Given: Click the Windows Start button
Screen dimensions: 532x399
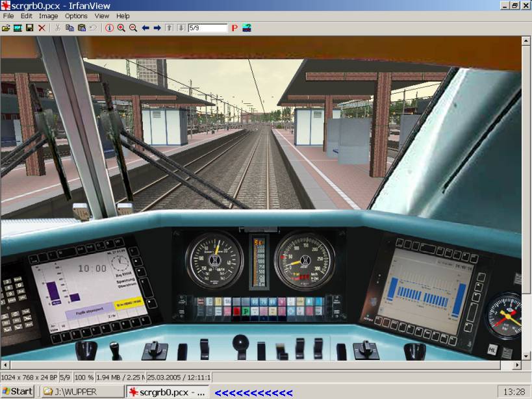Looking at the screenshot, I should [18, 392].
